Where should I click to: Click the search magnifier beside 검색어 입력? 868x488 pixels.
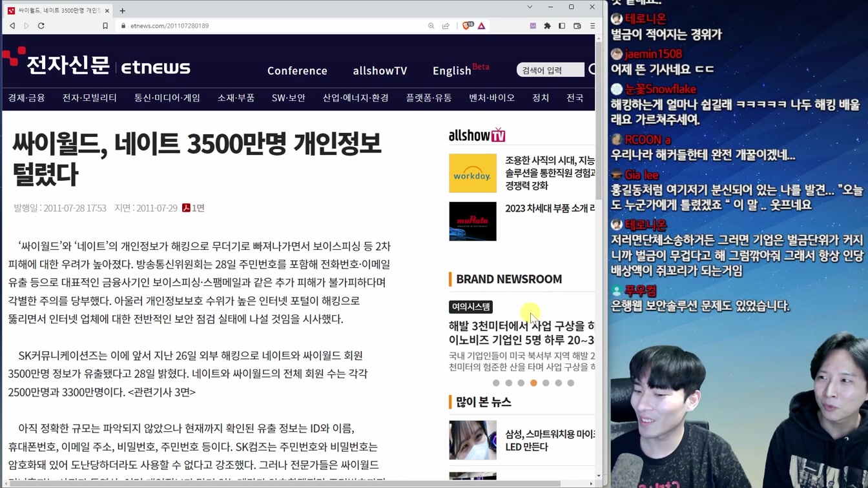[591, 70]
